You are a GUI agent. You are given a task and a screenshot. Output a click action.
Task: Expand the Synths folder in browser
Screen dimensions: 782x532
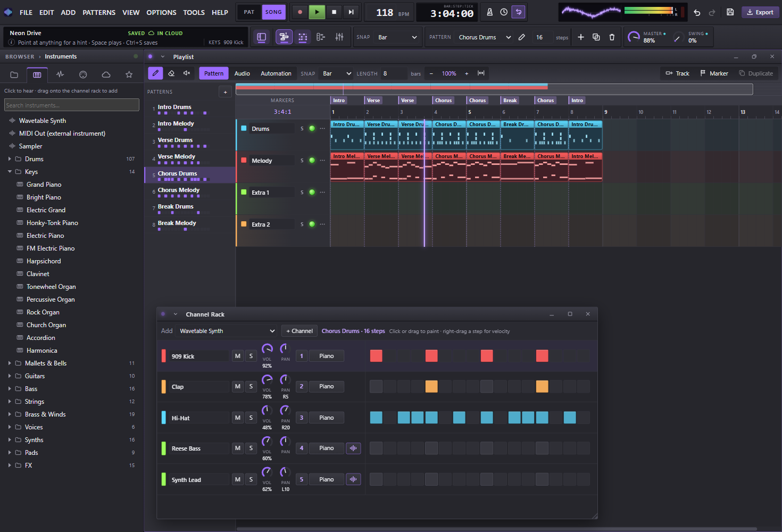pos(10,440)
